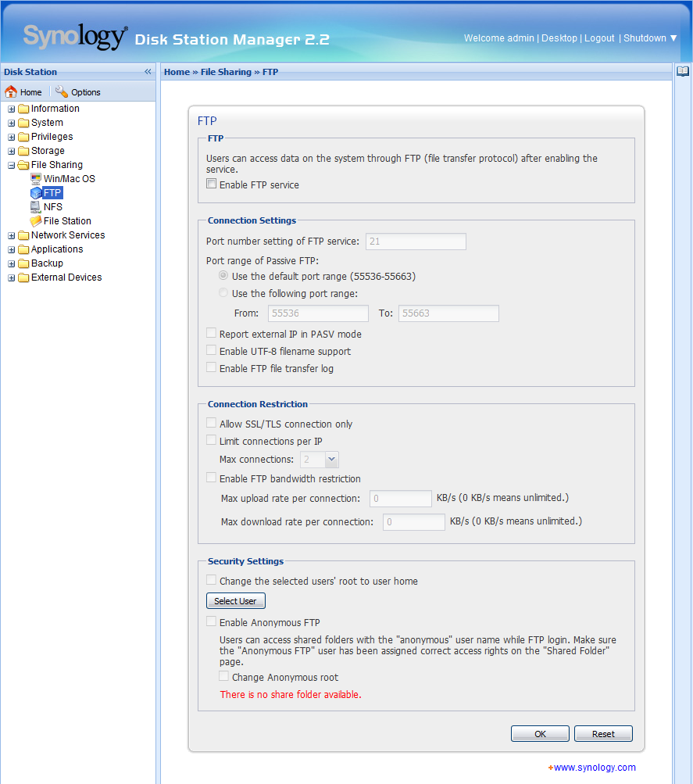This screenshot has height=784, width=693.
Task: Open File Station from the tree
Action: click(67, 220)
